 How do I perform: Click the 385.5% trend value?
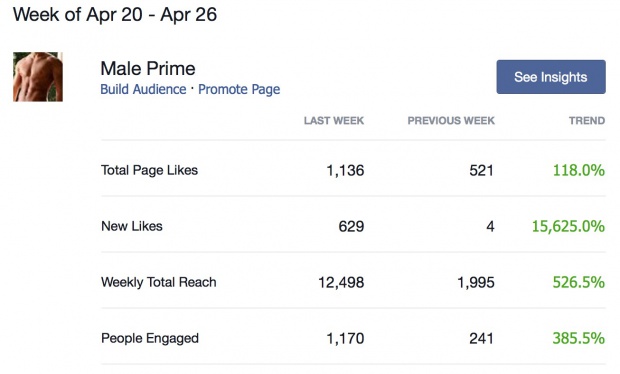point(578,338)
